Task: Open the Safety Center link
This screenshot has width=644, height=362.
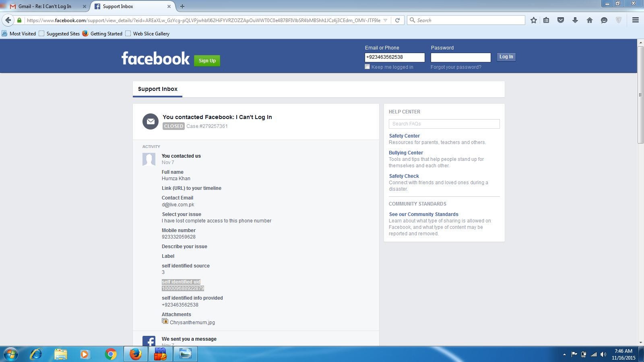Action: point(405,136)
